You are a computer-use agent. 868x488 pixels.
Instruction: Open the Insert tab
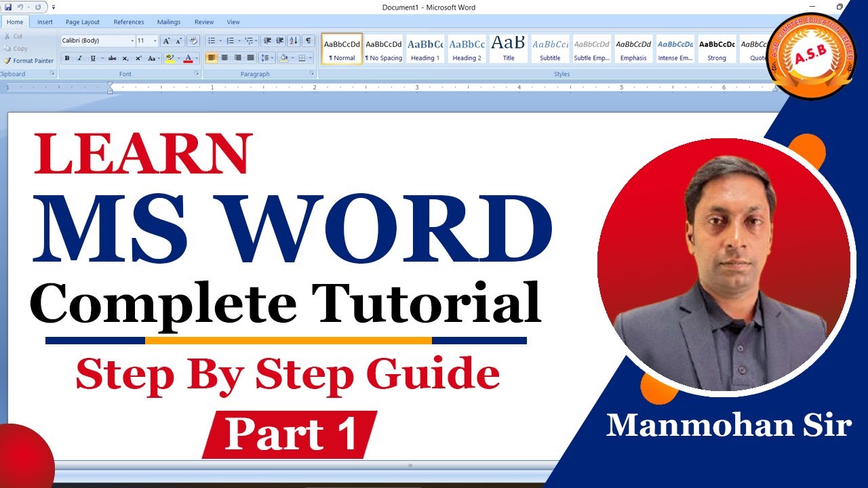[x=45, y=22]
